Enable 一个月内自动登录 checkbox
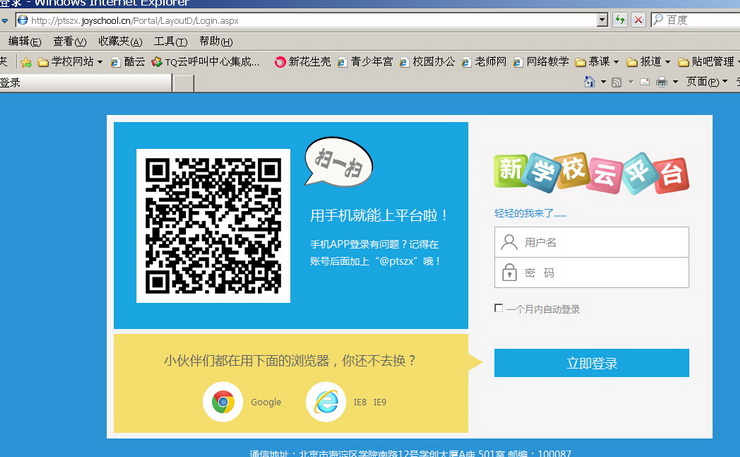The width and height of the screenshot is (740, 457). point(499,309)
